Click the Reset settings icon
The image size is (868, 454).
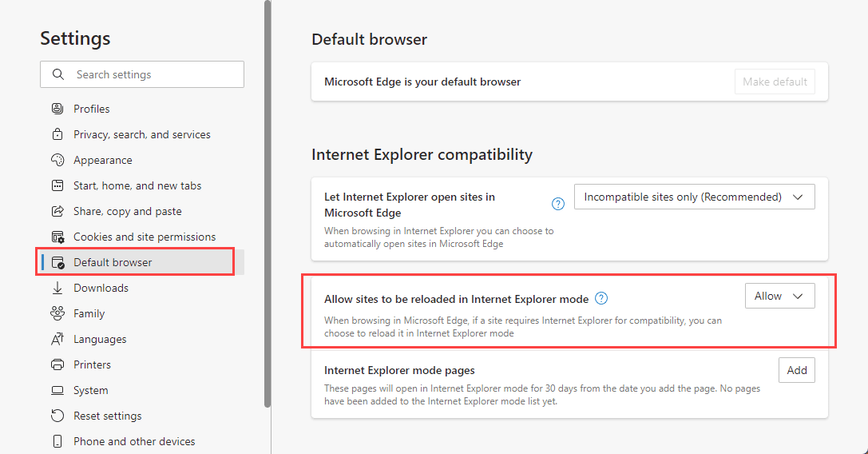point(57,416)
